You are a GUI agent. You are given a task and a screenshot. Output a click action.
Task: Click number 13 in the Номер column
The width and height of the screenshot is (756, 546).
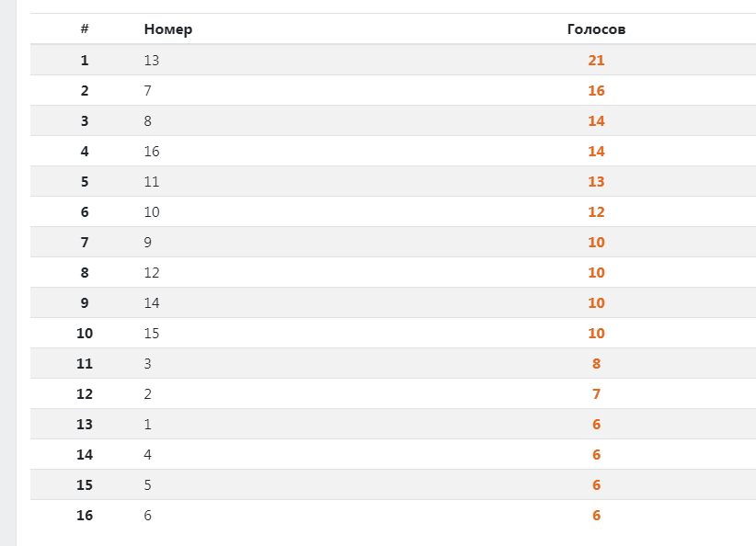point(152,61)
